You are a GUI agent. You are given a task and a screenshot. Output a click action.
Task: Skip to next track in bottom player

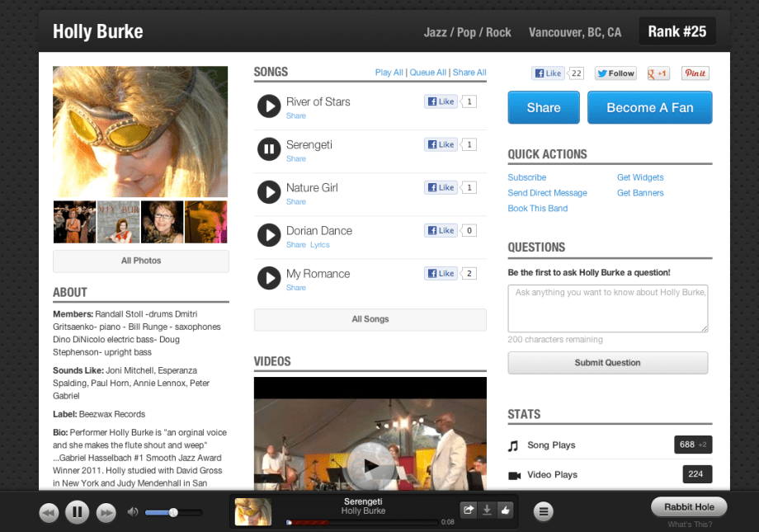point(106,513)
